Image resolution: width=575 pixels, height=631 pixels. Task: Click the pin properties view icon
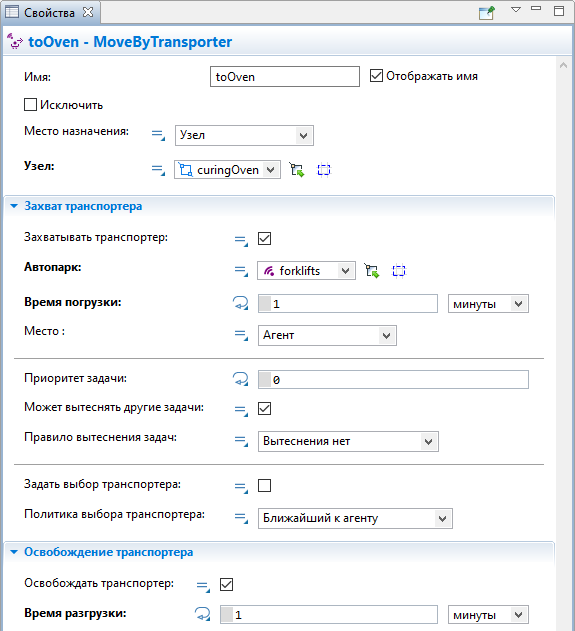487,12
